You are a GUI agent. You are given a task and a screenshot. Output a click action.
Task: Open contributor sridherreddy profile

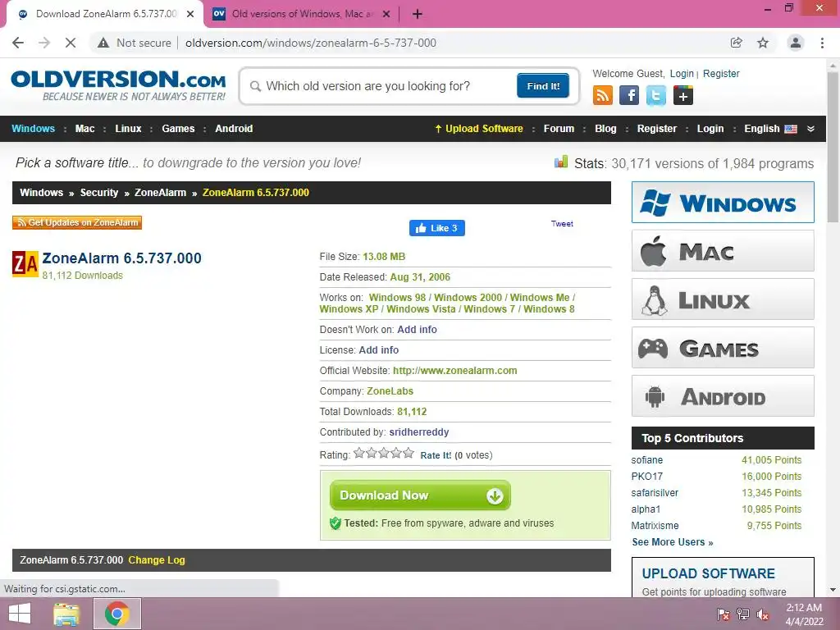tap(419, 432)
